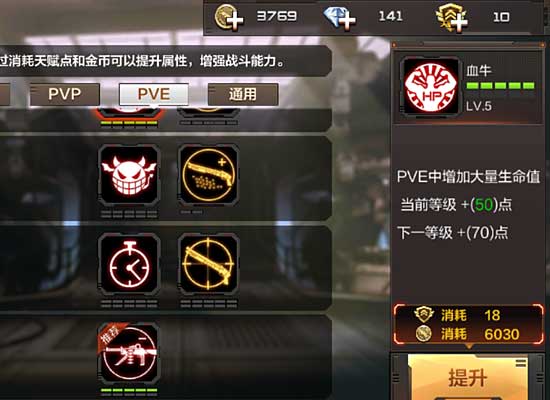Image resolution: width=550 pixels, height=400 pixels.
Task: Select the golden shotgun crosshair talent icon
Action: pos(208,265)
